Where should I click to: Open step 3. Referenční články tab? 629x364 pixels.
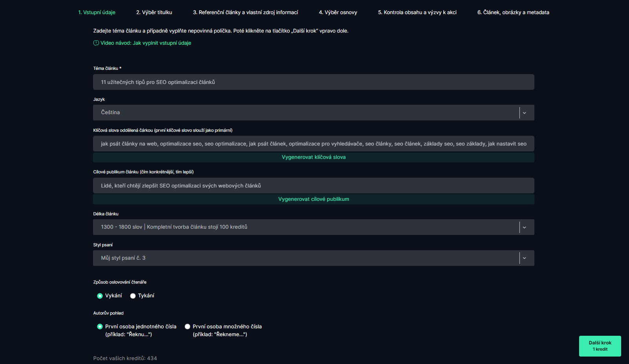(245, 13)
